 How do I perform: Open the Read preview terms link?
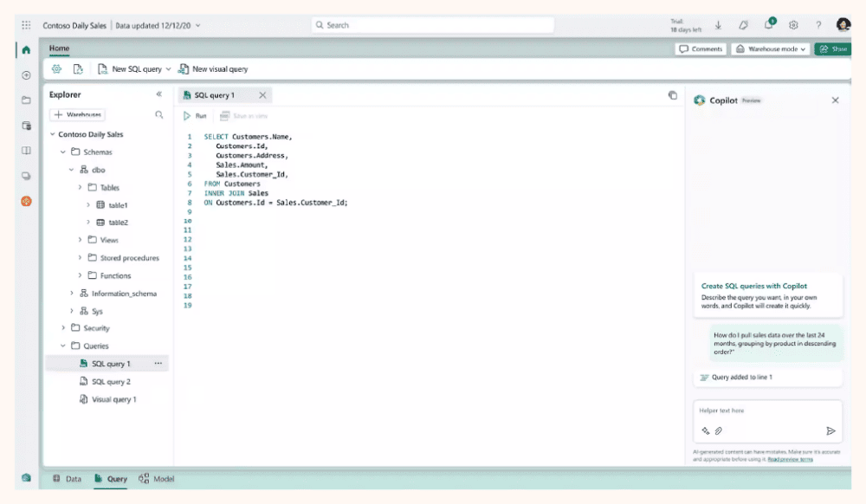point(790,459)
